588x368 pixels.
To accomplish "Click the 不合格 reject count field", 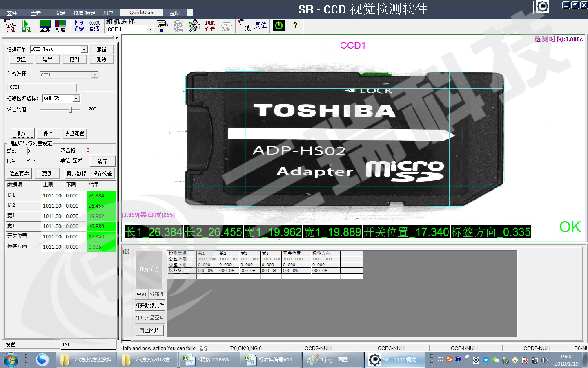I will (100, 150).
